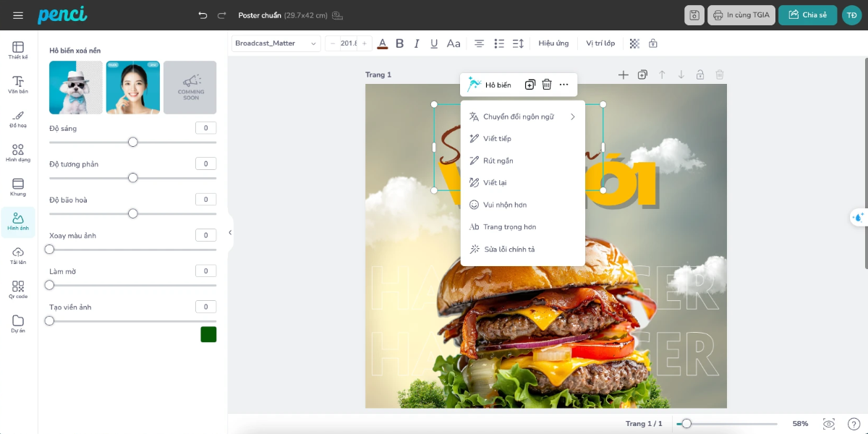Click the dark green color swatch
868x434 pixels.
pyautogui.click(x=208, y=334)
